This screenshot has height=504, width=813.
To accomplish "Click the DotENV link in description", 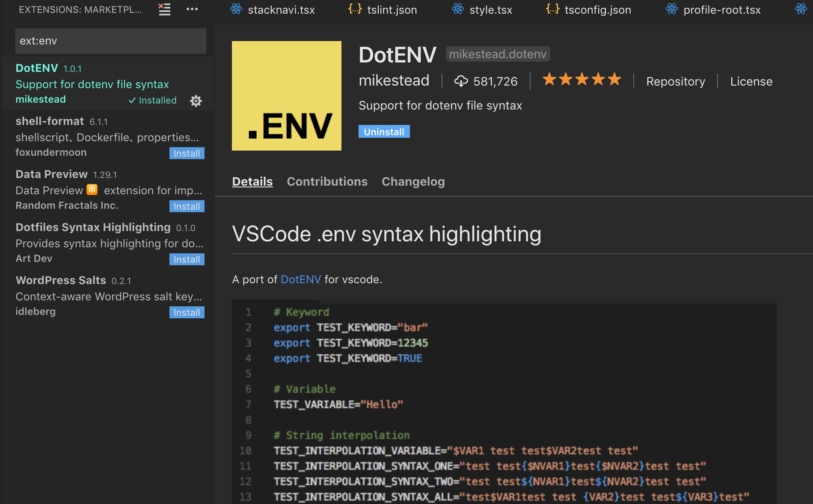I will pos(301,279).
